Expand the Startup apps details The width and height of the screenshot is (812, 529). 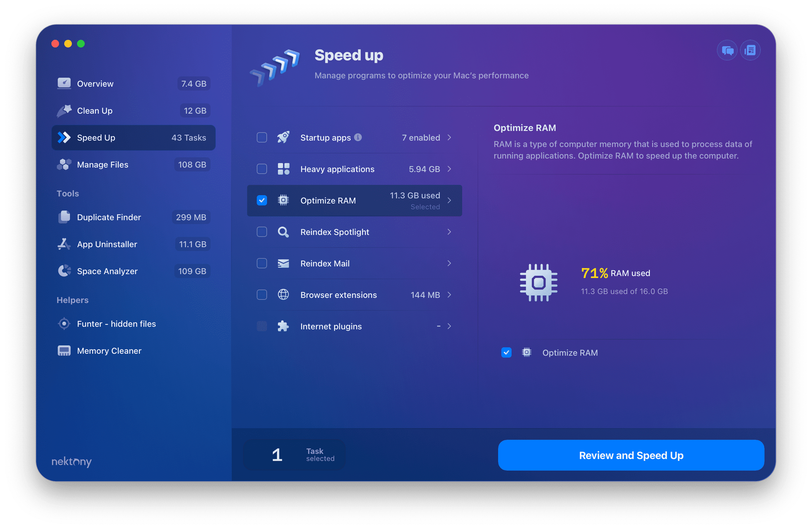[450, 137]
